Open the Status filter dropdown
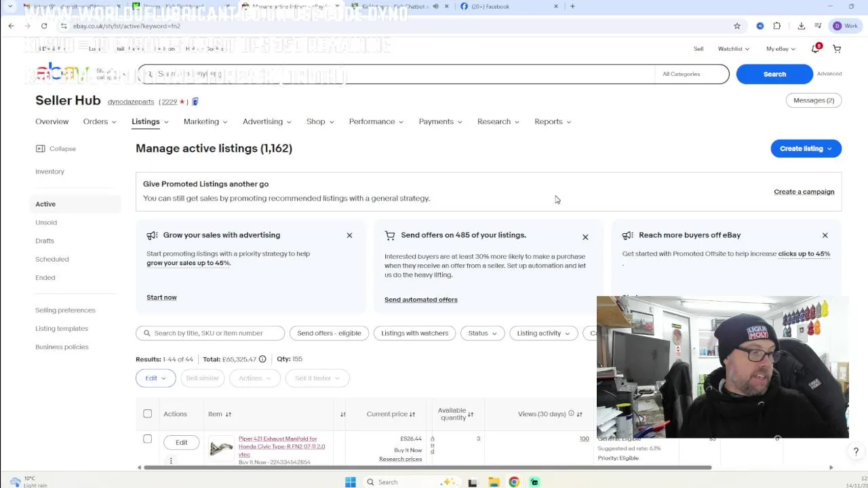Screen dimensions: 868x488 (x=482, y=333)
